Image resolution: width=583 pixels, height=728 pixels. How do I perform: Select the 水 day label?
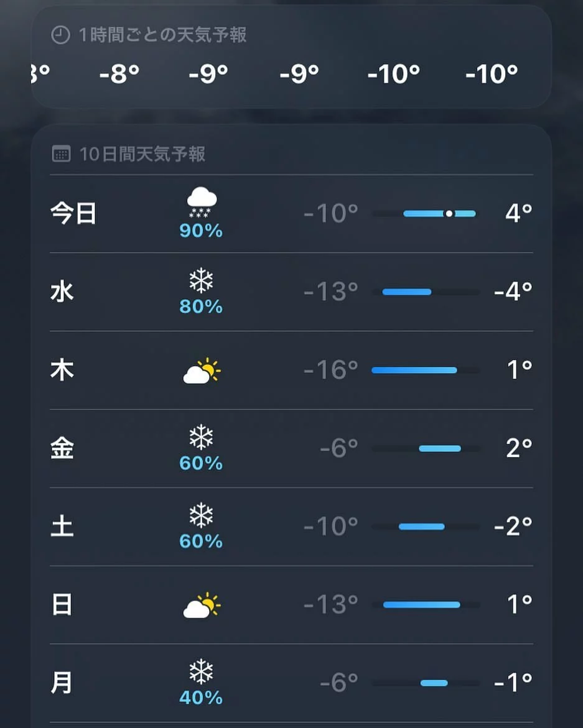pyautogui.click(x=62, y=292)
